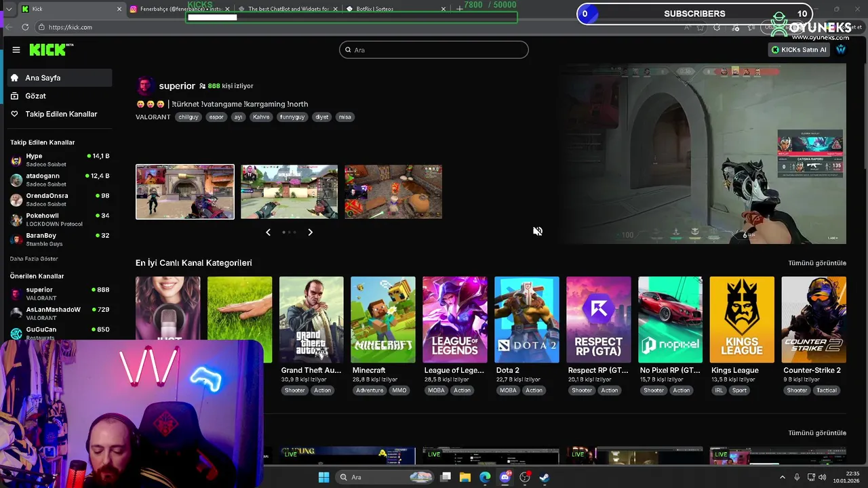Open superior in the Önerilen Kanallar list
Viewport: 868px width, 488px height.
[60, 293]
